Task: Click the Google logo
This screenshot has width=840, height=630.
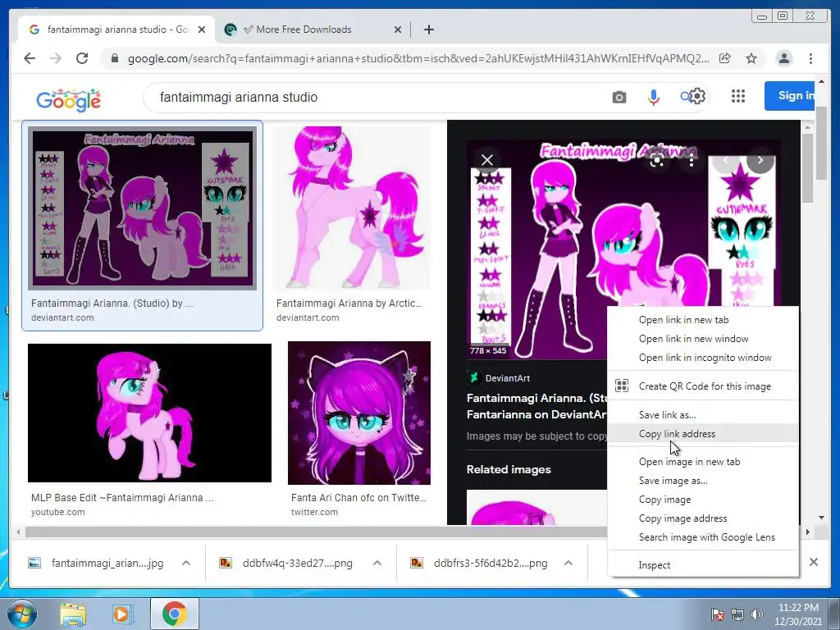Action: [69, 99]
